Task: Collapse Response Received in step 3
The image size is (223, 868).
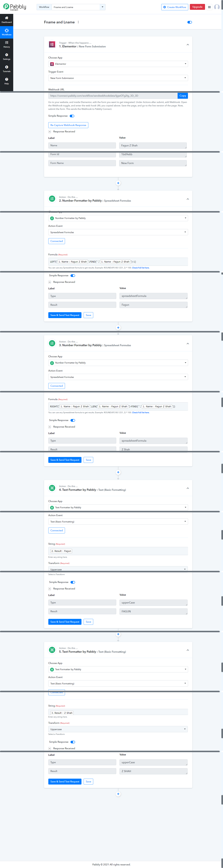Action: 49,427
